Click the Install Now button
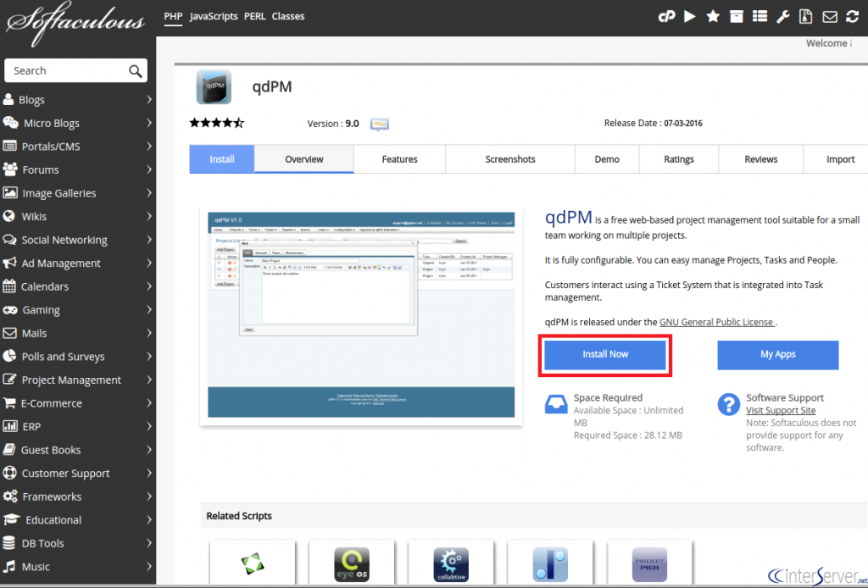This screenshot has width=868, height=588. [605, 354]
